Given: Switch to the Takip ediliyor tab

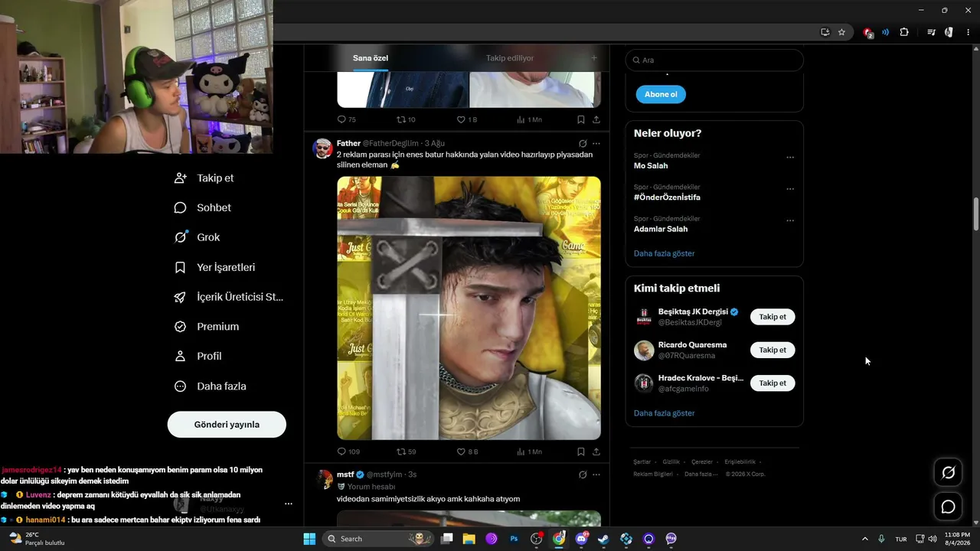Looking at the screenshot, I should pos(510,58).
